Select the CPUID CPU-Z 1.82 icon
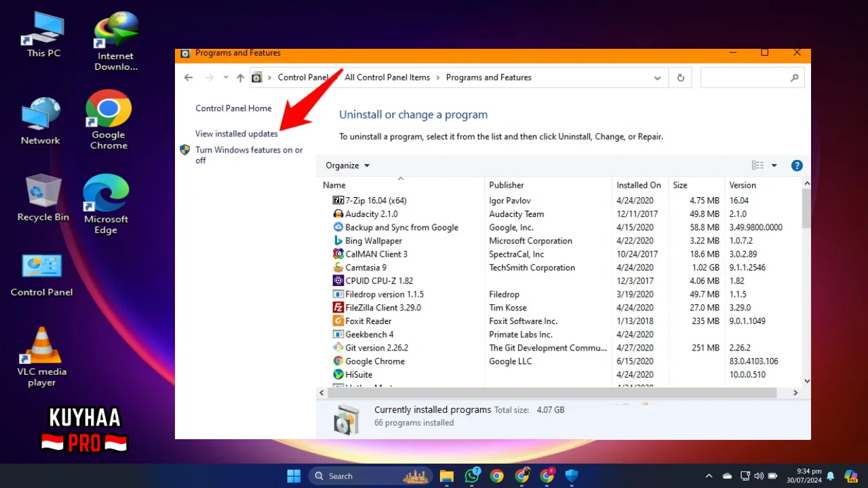 click(338, 281)
